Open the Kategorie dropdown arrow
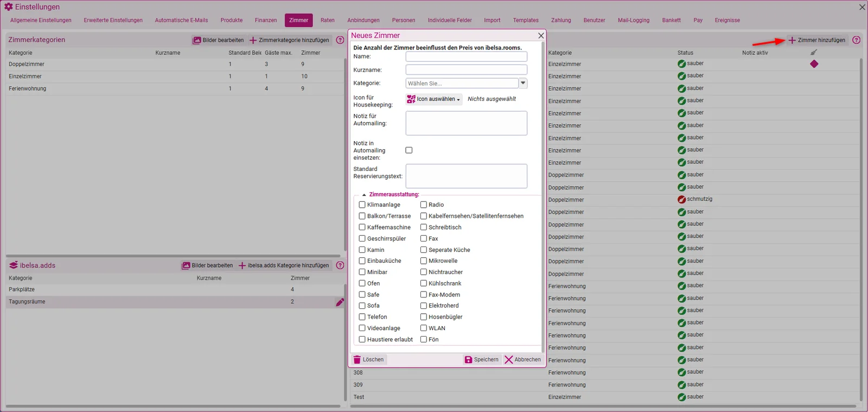868x412 pixels. (x=523, y=83)
